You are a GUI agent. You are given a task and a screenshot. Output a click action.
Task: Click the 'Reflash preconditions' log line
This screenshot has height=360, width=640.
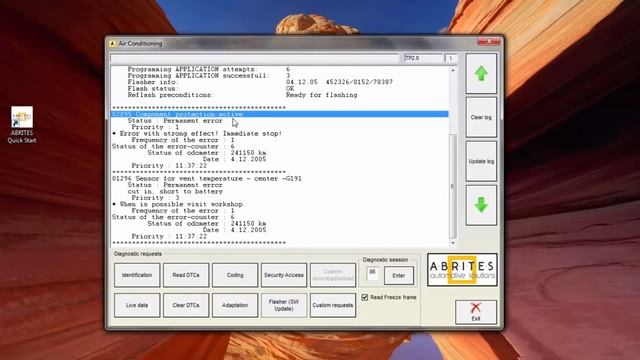click(242, 95)
